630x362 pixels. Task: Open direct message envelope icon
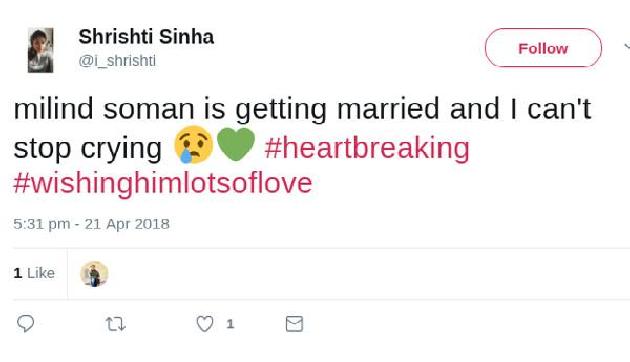[294, 324]
